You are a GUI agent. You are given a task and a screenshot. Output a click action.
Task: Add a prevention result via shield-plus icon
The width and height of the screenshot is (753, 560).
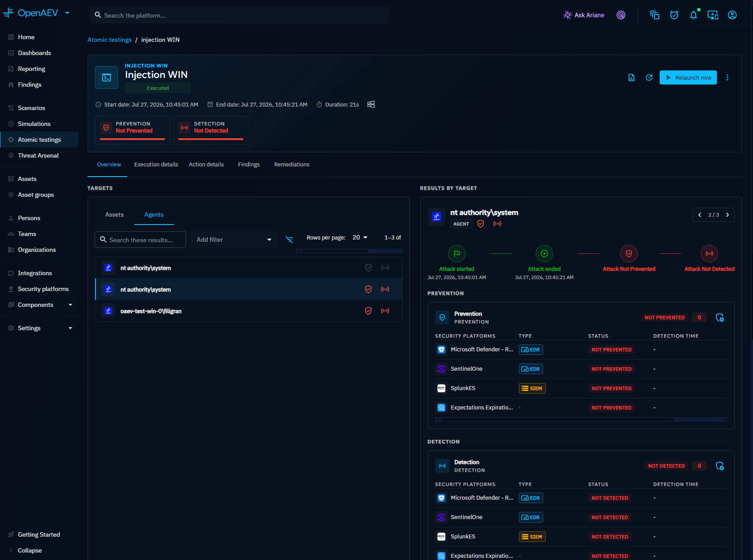click(720, 317)
